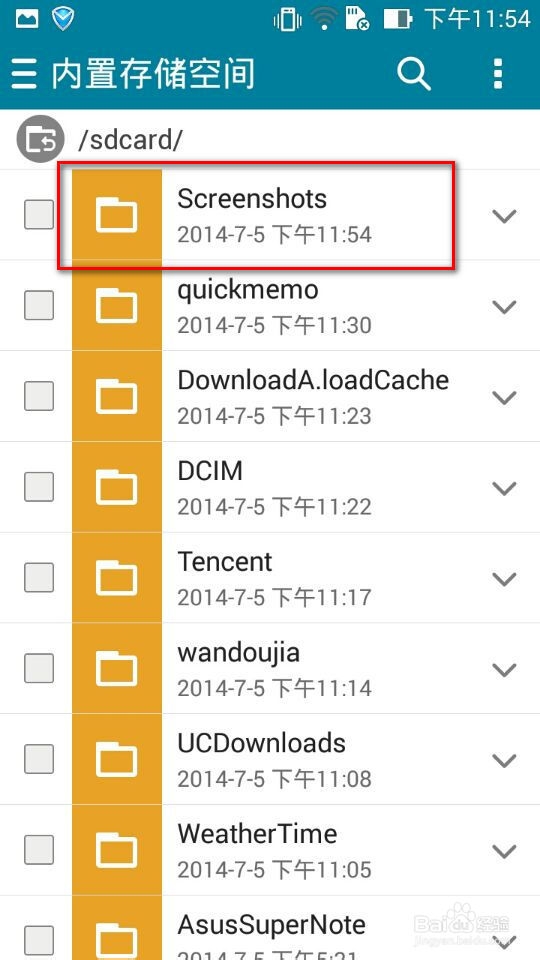
Task: Tap the /sdcard/ path text
Action: 130,140
